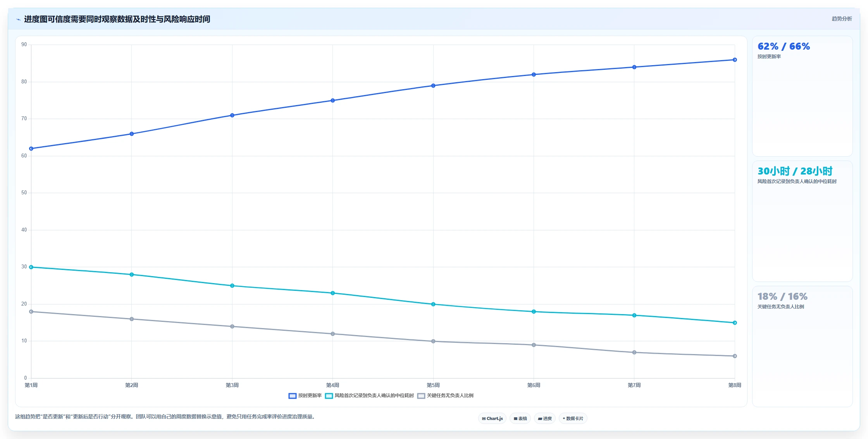The image size is (868, 439).
Task: Click the gray week-7 point at 7
Action: click(x=634, y=353)
